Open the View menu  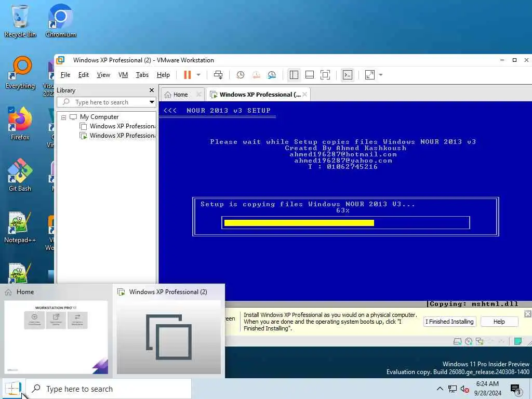tap(103, 75)
